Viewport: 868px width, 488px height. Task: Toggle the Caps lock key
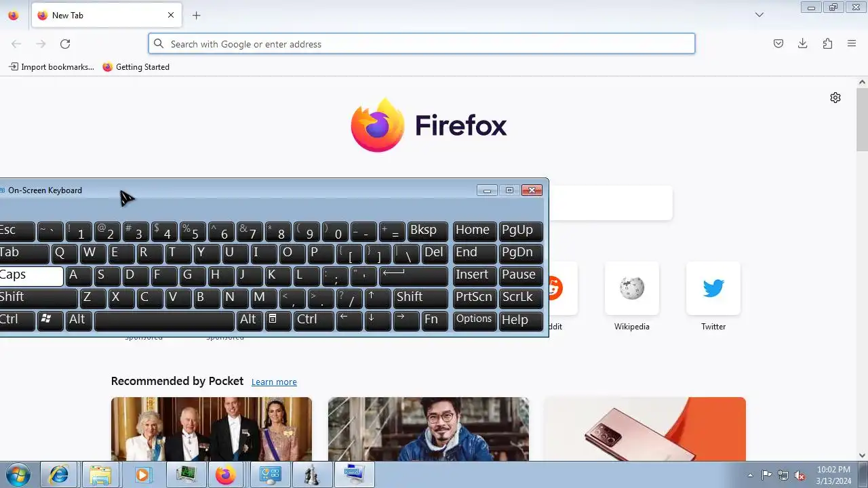point(31,275)
